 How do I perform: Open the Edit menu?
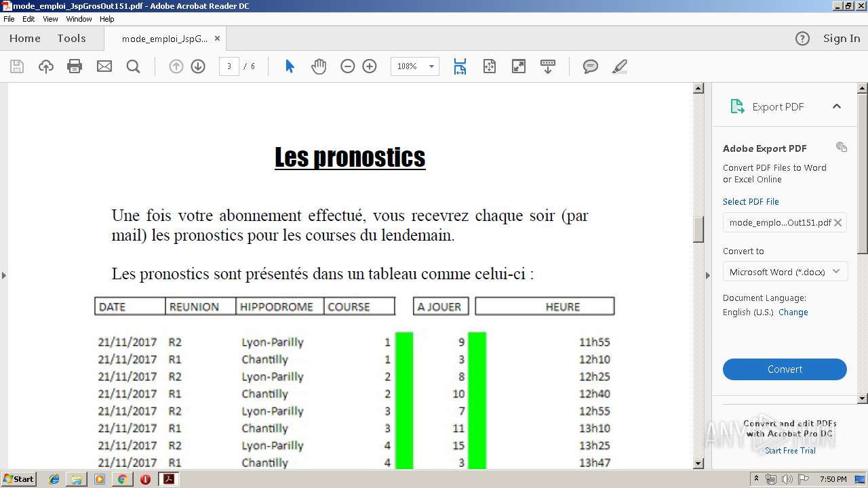(x=28, y=19)
